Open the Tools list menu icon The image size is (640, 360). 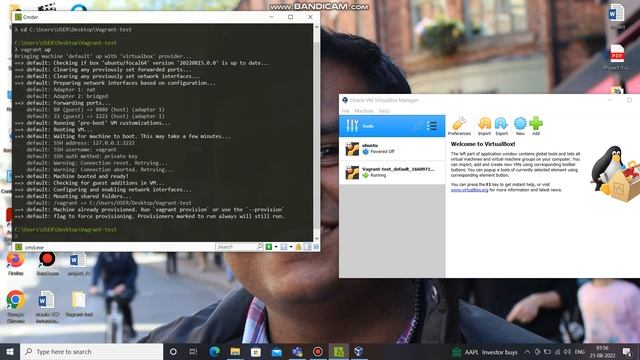432,126
